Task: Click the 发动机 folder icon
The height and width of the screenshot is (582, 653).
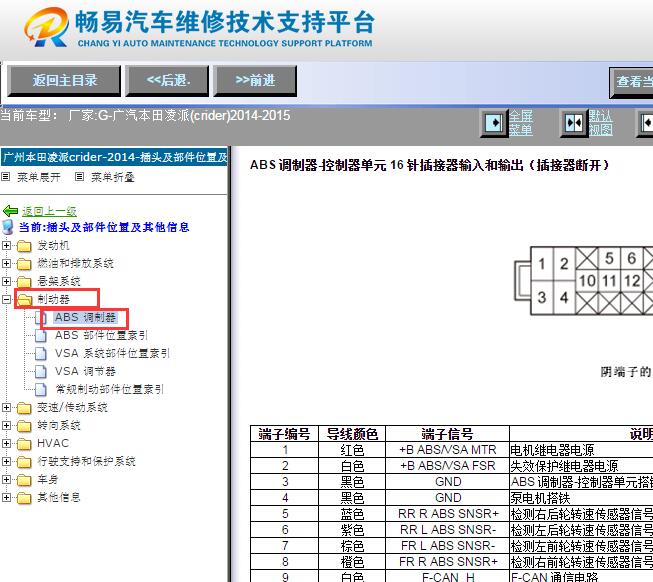Action: tap(24, 246)
